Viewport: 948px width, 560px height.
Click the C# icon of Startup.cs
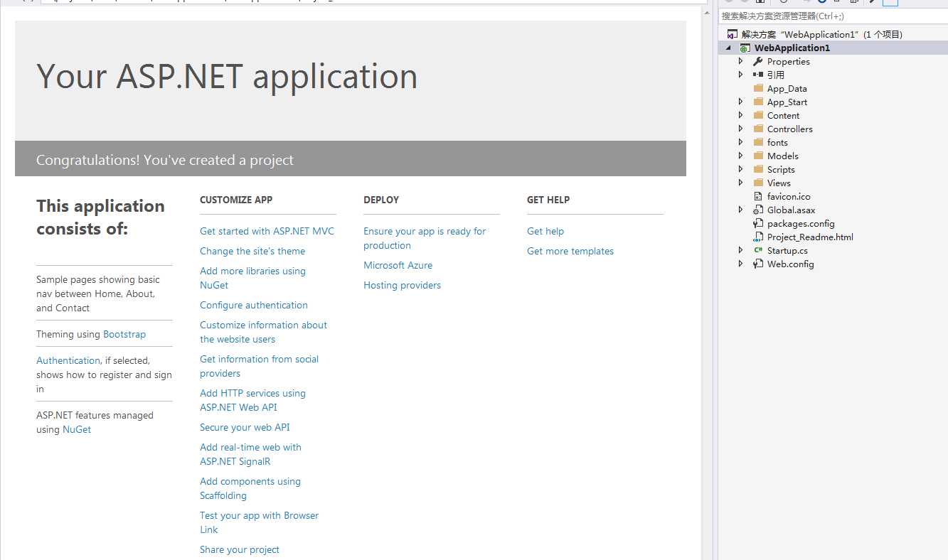(757, 251)
